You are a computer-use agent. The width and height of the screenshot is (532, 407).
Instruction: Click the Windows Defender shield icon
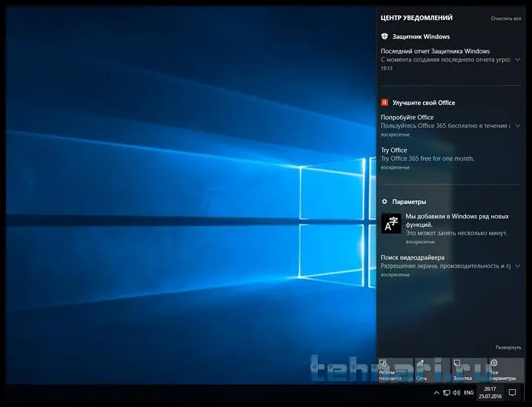coord(385,36)
